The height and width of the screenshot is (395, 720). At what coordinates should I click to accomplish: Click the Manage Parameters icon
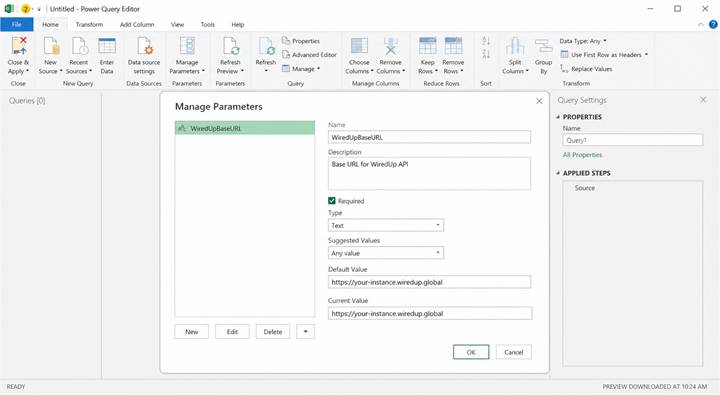[187, 46]
